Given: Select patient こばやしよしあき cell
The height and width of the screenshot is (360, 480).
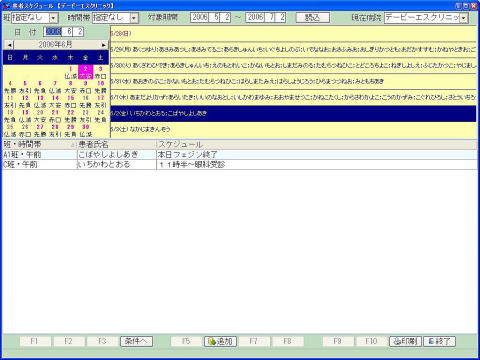Looking at the screenshot, I should (x=117, y=155).
